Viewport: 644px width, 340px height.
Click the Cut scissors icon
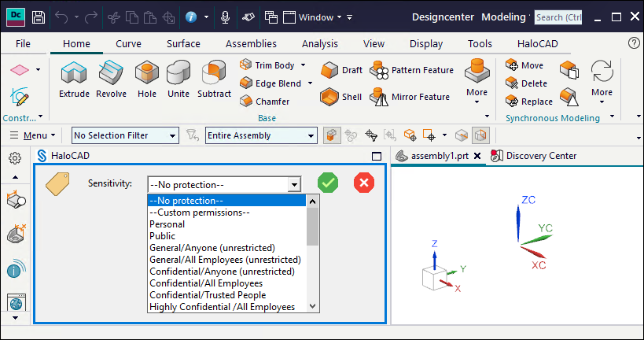(x=114, y=17)
